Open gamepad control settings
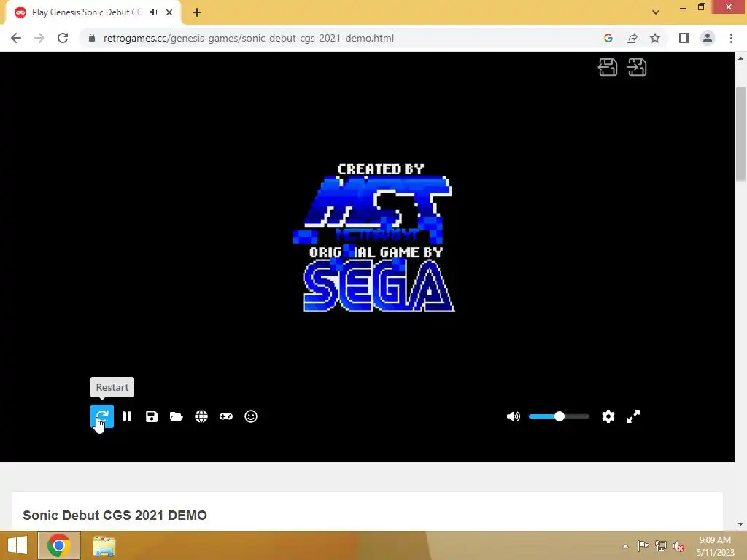 226,416
